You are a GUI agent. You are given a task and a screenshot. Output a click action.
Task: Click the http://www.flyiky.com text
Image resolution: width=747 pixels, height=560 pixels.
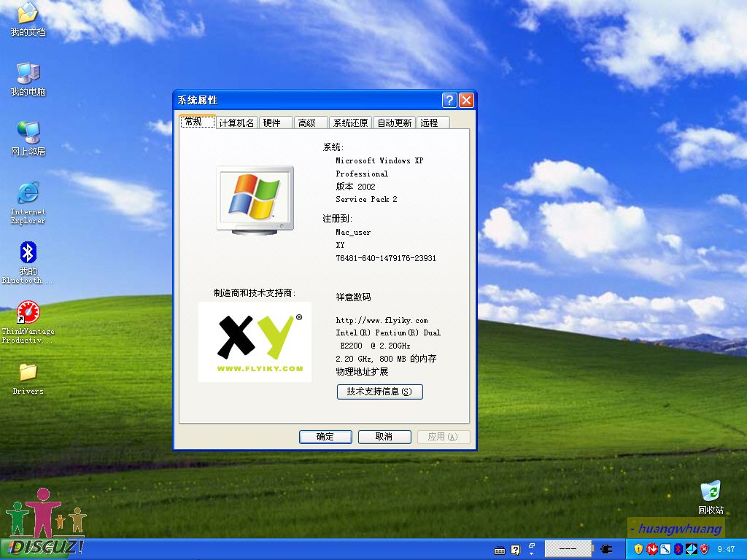pos(382,321)
